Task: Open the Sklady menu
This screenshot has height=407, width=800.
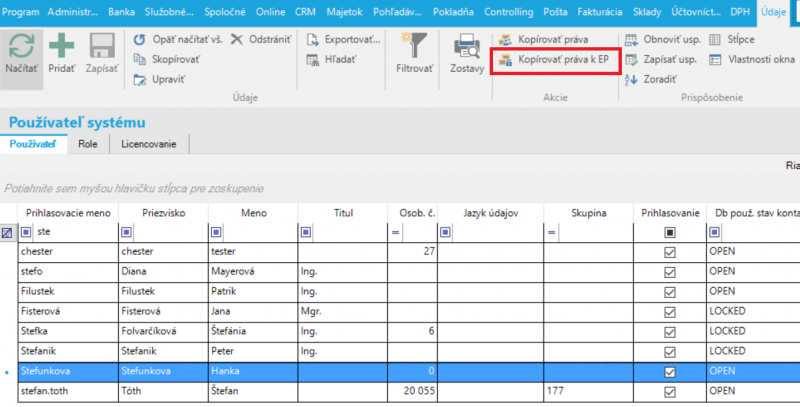Action: (x=647, y=12)
